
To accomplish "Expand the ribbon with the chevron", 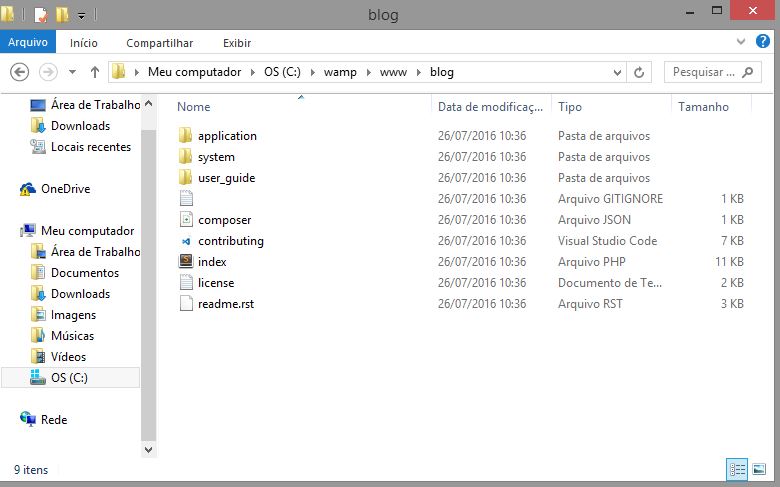I will click(742, 42).
